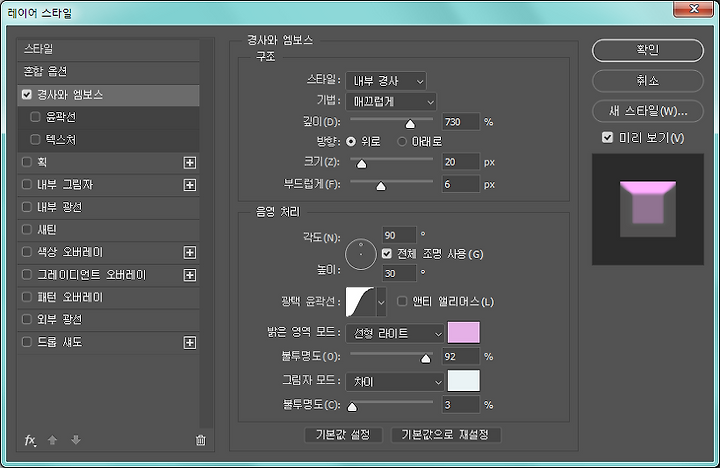Toggle 전체 조명 사용 checkbox

coord(387,254)
